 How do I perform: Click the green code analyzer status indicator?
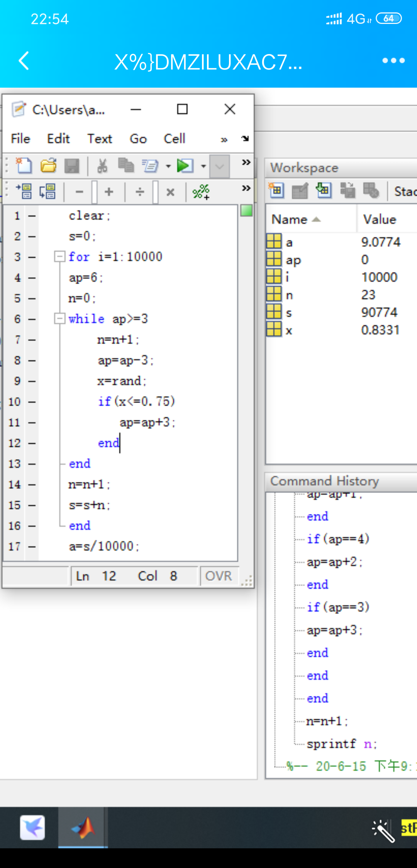coord(246,210)
